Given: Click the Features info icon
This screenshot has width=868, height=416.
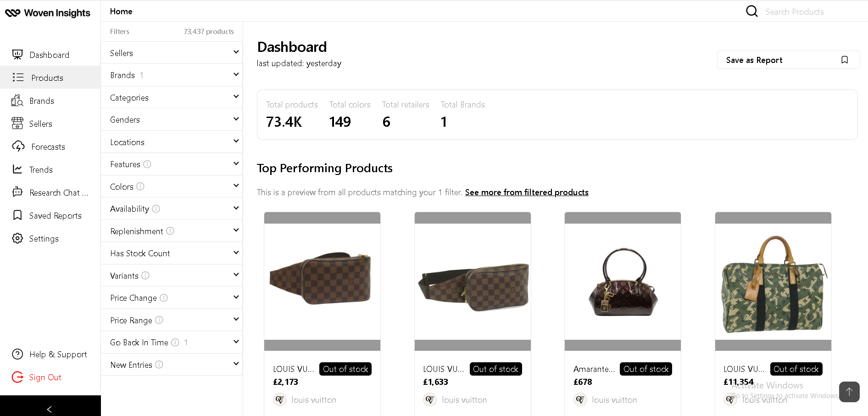Looking at the screenshot, I should click(147, 164).
